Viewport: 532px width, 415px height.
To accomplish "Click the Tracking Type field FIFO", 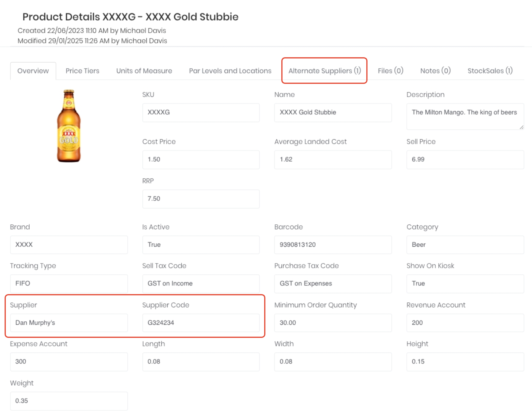I will (x=69, y=283).
